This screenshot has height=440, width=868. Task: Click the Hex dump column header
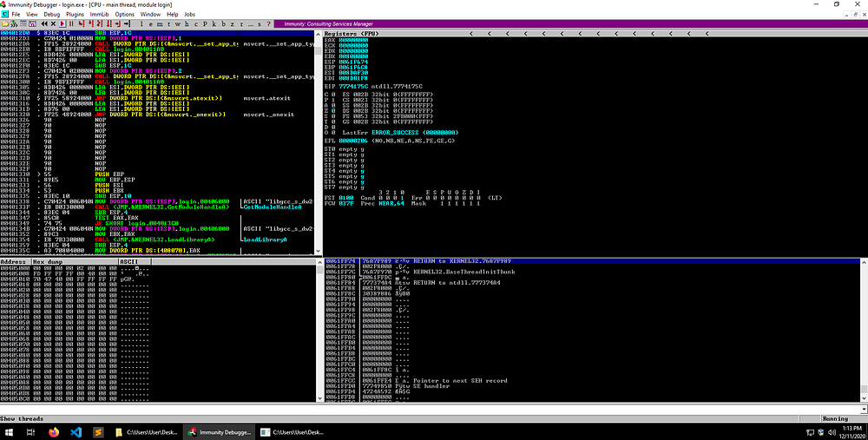pos(49,260)
